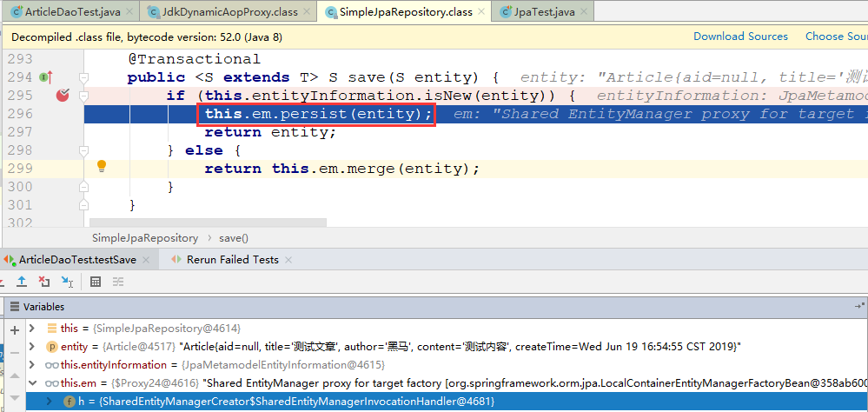Select the 'this = {SimpleJpaRepository@4614}' row
Image resolution: width=868 pixels, height=412 pixels.
point(447,329)
